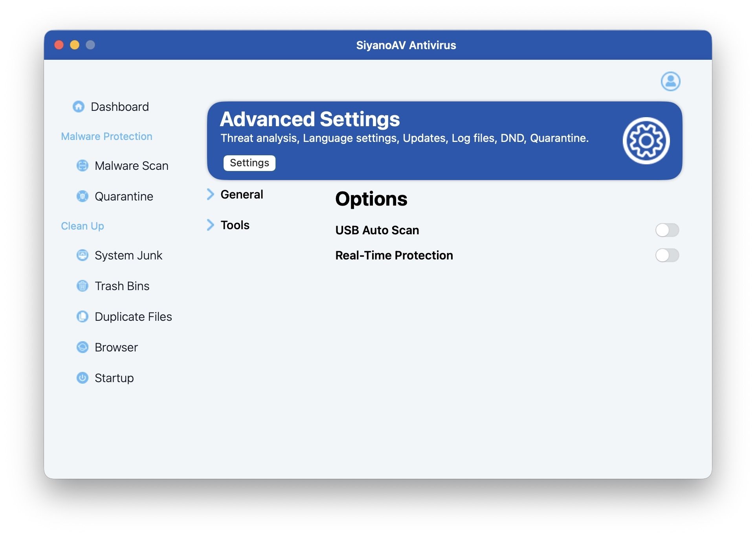Click the Clean Up section header
Viewport: 756px width, 537px height.
pos(83,226)
